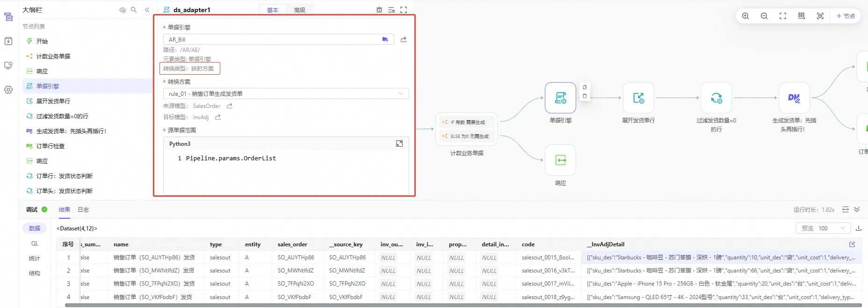Collapse the outline panel with double chevron
868x308 pixels.
pos(147,10)
